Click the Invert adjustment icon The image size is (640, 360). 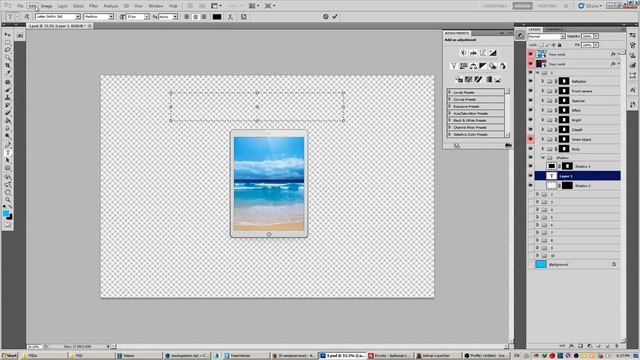coord(459,80)
